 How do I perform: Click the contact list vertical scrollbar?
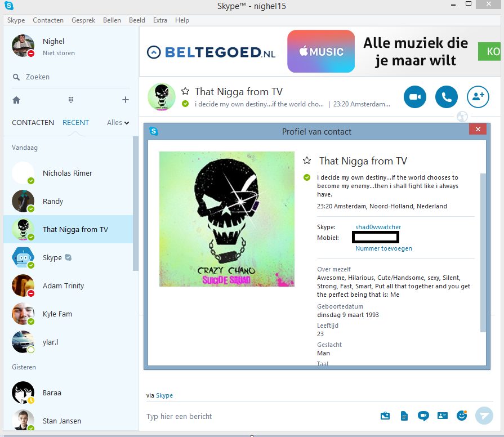tap(136, 203)
